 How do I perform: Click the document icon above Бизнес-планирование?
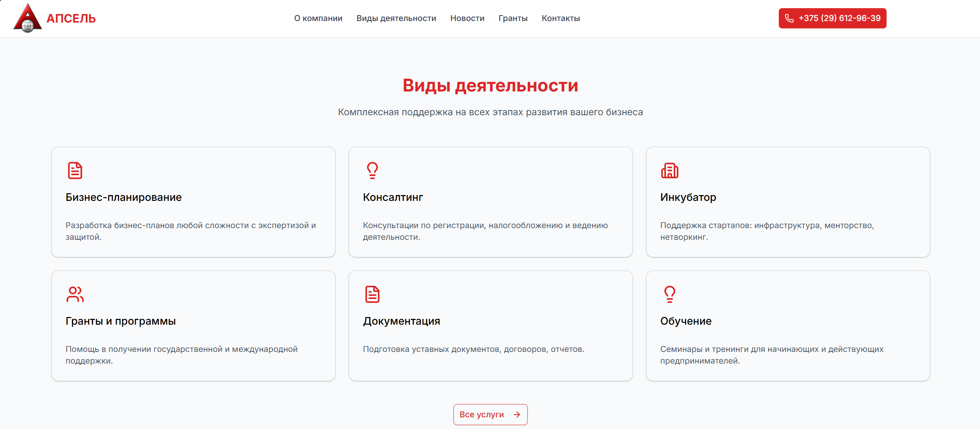[75, 171]
